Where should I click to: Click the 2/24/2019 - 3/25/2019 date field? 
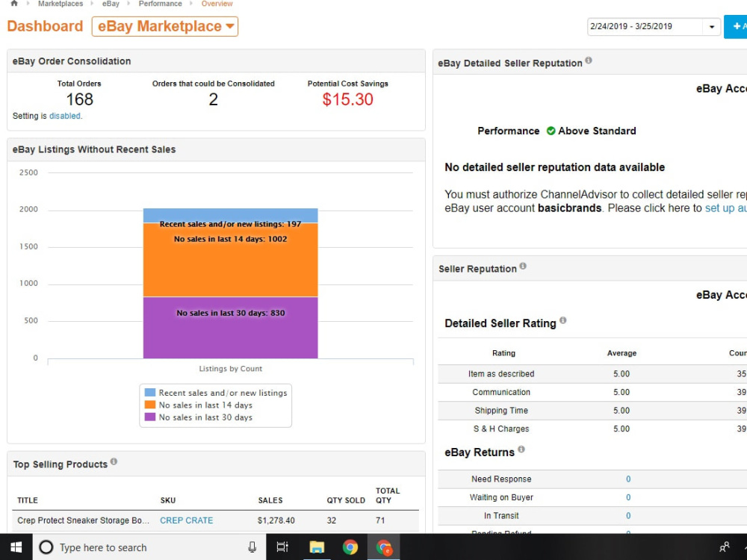pos(645,27)
